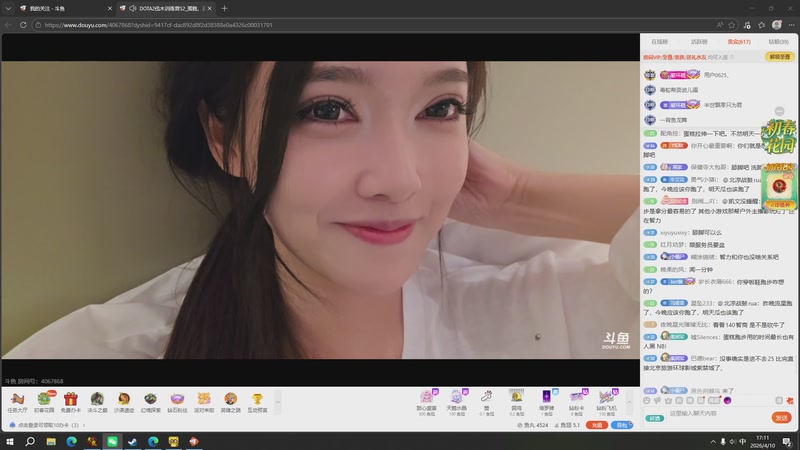Image resolution: width=800 pixels, height=450 pixels.
Task: Expand the claim-cards notice arrow
Action: pos(84,424)
